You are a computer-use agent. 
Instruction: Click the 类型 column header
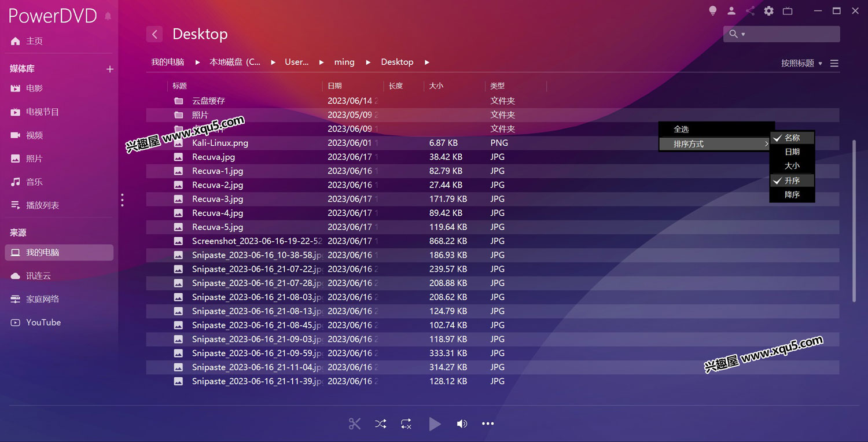point(498,86)
